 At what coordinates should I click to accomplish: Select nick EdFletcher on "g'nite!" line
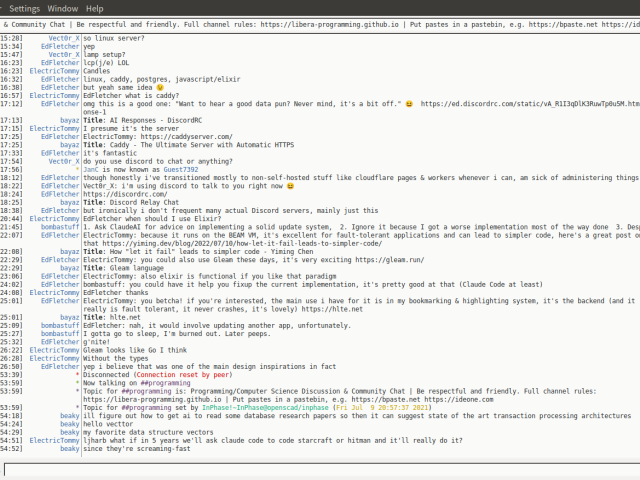coord(60,342)
